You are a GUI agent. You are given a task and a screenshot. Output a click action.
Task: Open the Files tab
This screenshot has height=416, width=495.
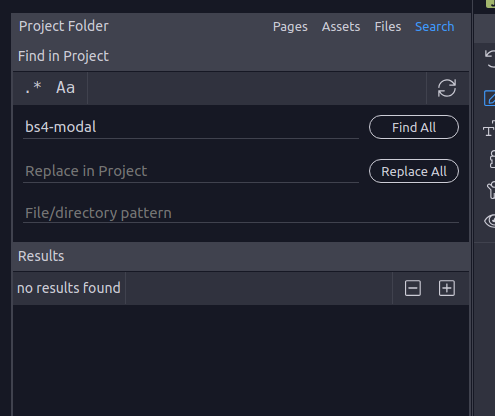388,27
